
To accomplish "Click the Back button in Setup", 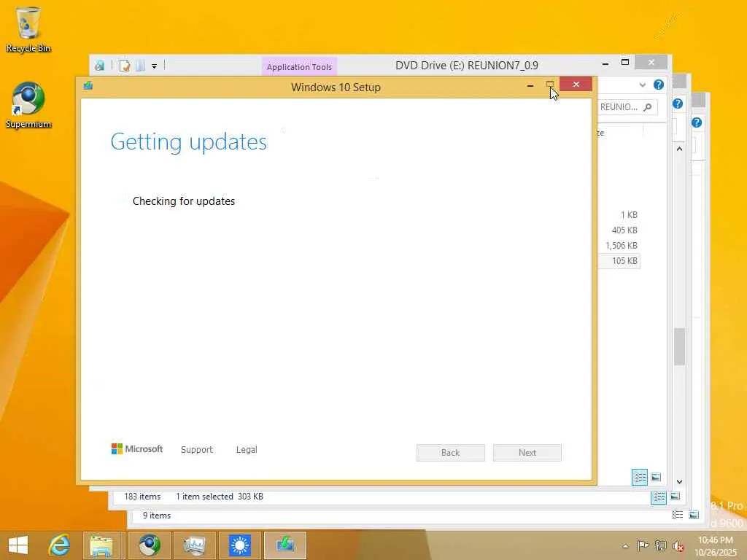I will (x=451, y=453).
